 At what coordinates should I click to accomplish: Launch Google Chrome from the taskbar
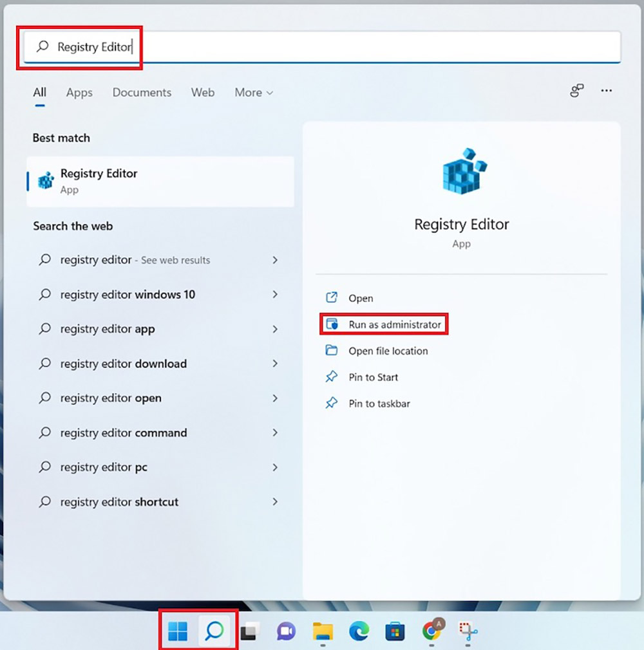pyautogui.click(x=431, y=630)
